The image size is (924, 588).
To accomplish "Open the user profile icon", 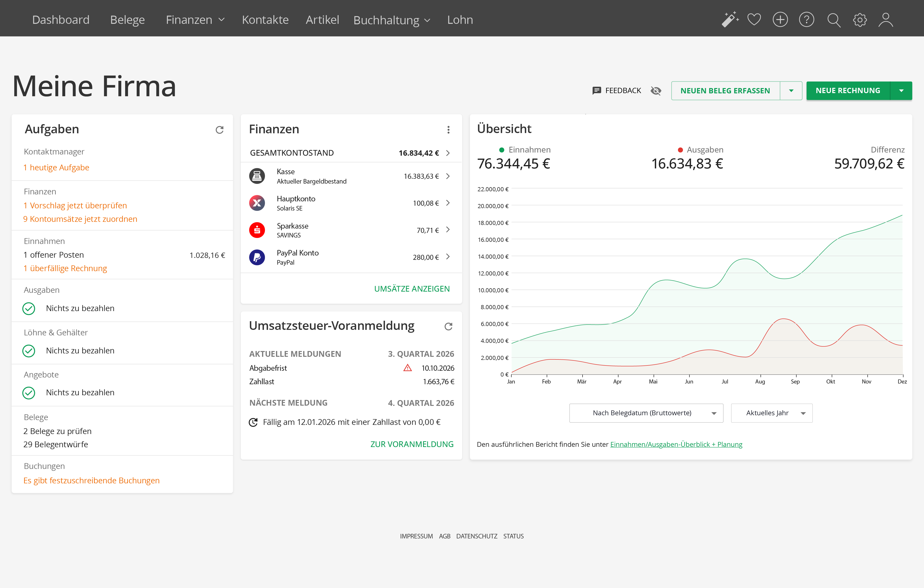I will point(886,19).
